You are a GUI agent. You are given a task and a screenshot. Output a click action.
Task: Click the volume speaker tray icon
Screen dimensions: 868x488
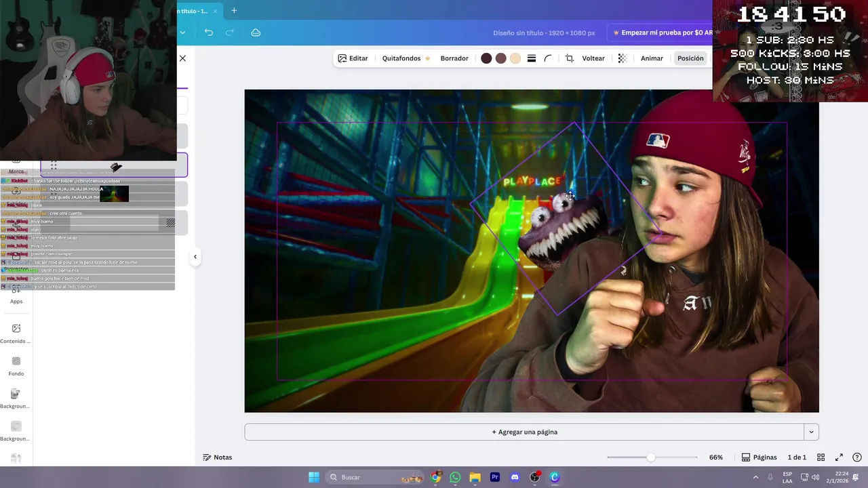(x=815, y=477)
